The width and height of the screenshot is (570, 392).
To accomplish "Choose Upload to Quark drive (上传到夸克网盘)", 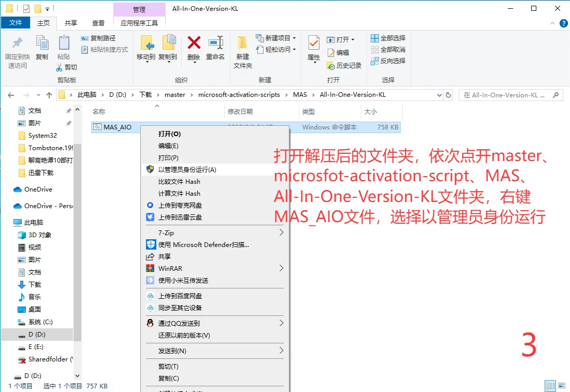I will [215, 205].
